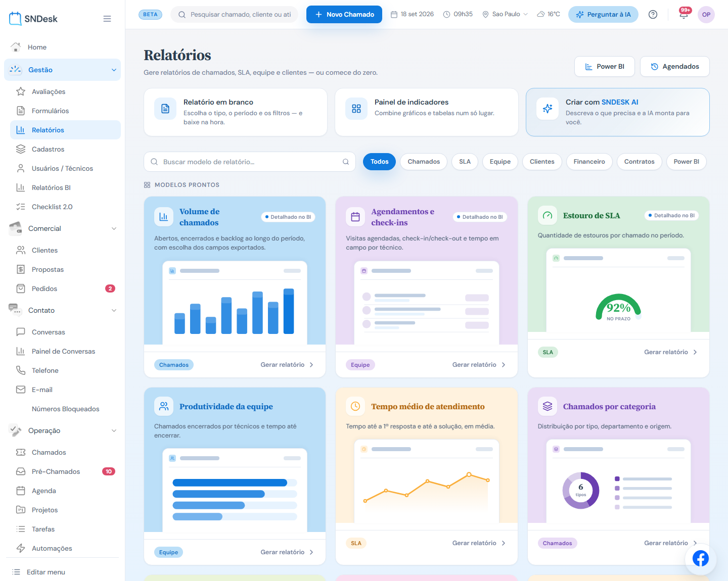This screenshot has height=581, width=728.
Task: Filter models by Financeiro chip
Action: click(x=589, y=162)
